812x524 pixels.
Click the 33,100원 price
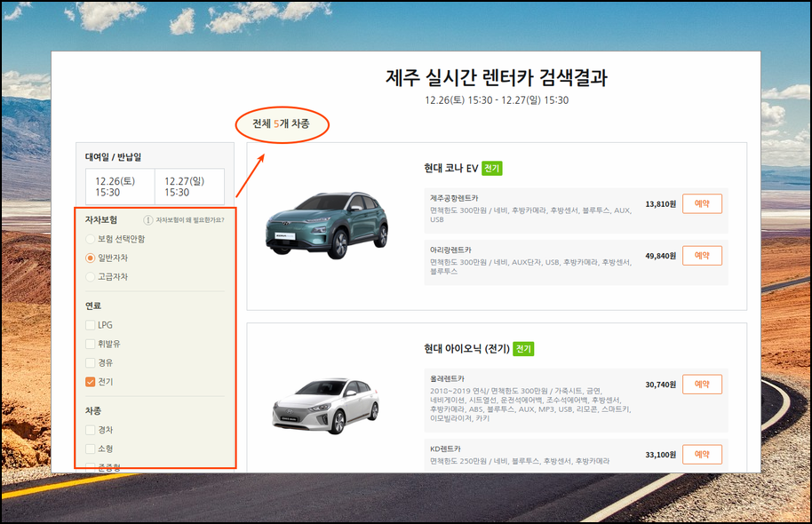pyautogui.click(x=660, y=455)
